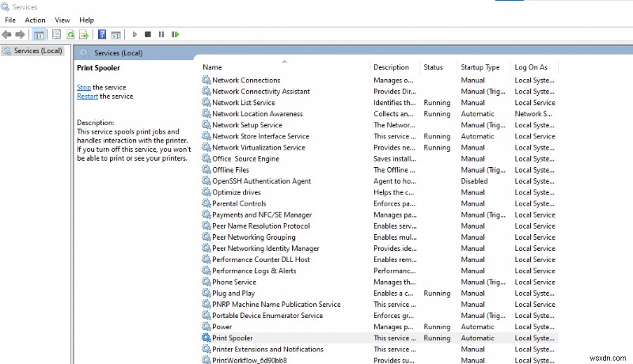Select the Print Spooler service row

pyautogui.click(x=233, y=338)
